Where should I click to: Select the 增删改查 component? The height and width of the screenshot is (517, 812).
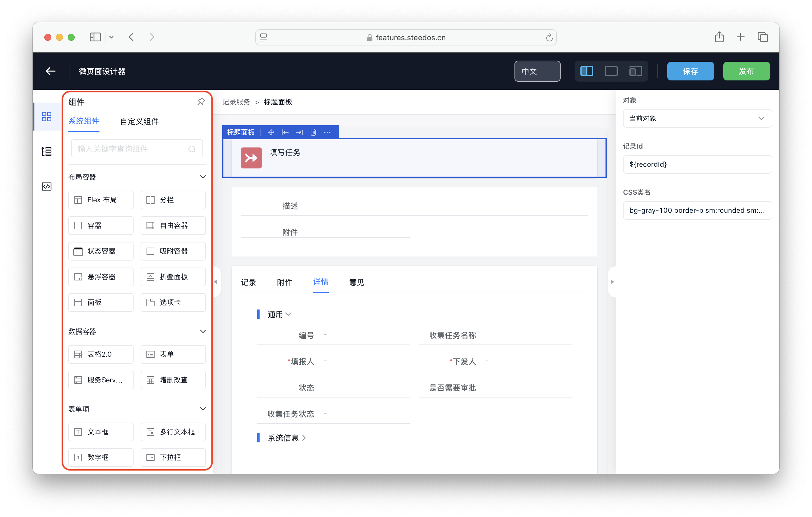pos(173,380)
